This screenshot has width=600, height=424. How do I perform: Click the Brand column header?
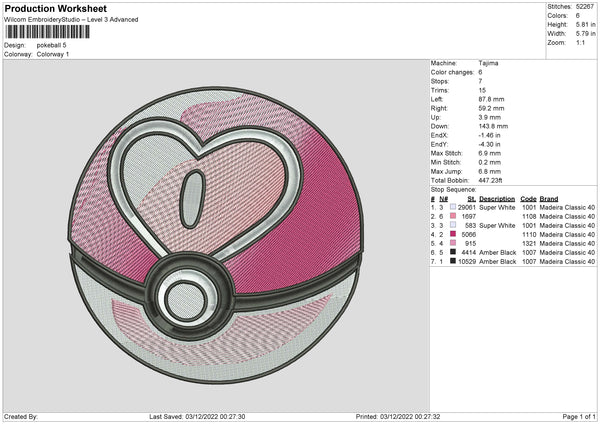pyautogui.click(x=549, y=199)
